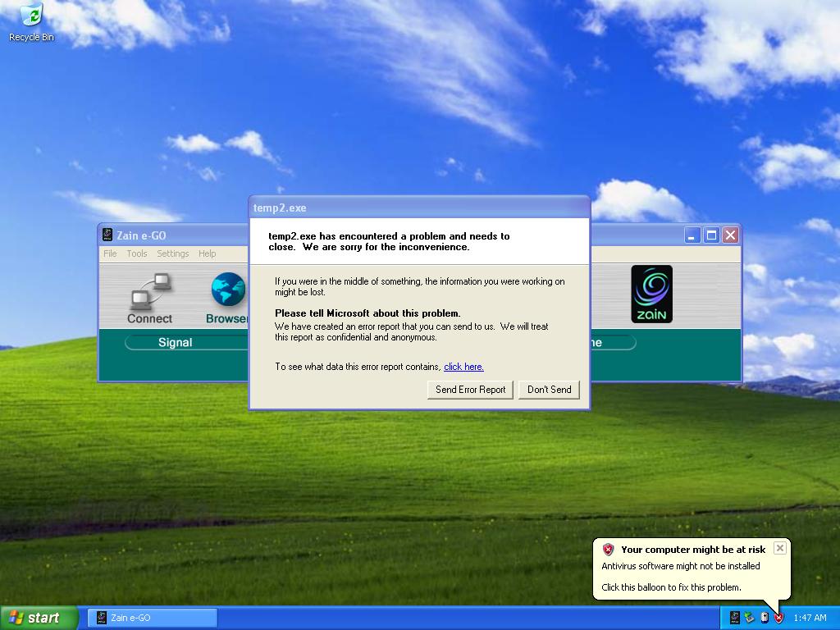Screen dimensions: 840x630
Task: Click the red shield icon inside the balloon
Action: 608,549
